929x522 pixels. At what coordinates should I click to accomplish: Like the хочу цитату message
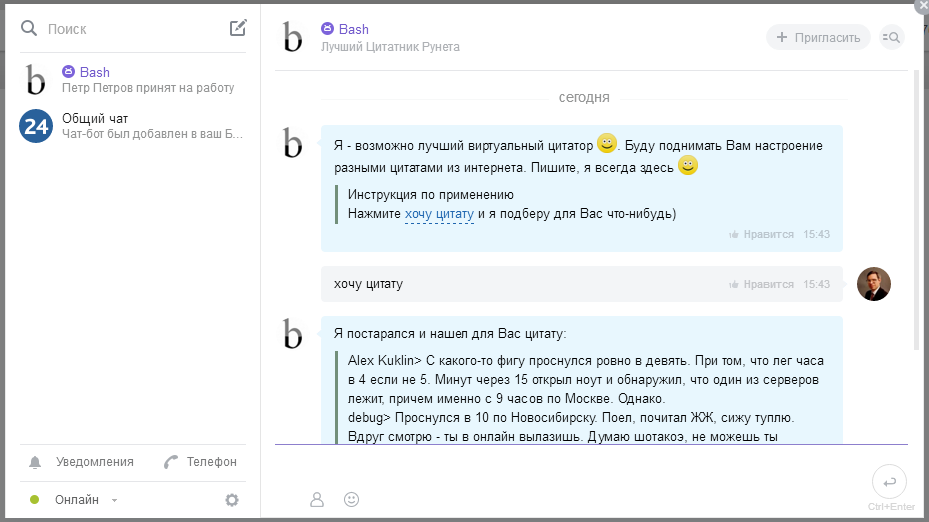point(762,284)
